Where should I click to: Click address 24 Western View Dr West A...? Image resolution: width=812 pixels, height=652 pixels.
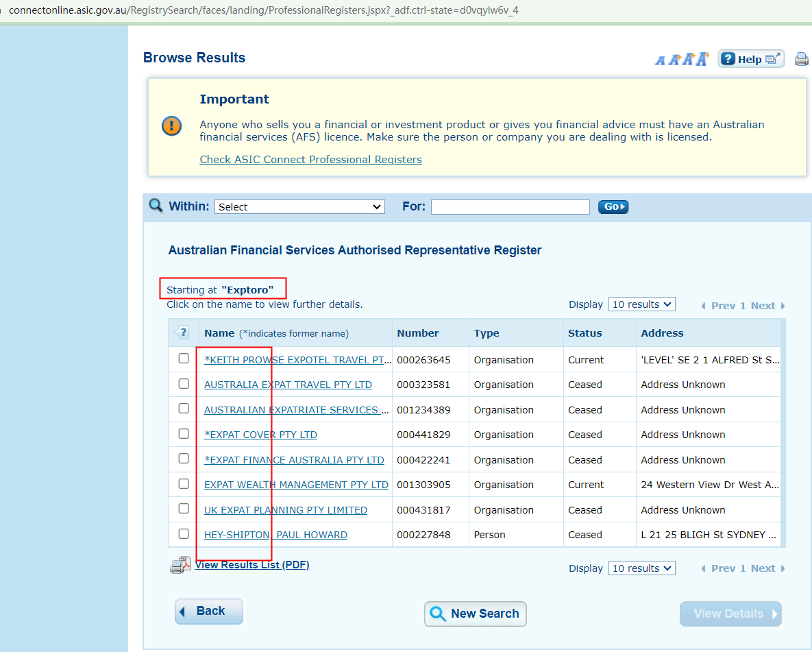[x=709, y=485]
